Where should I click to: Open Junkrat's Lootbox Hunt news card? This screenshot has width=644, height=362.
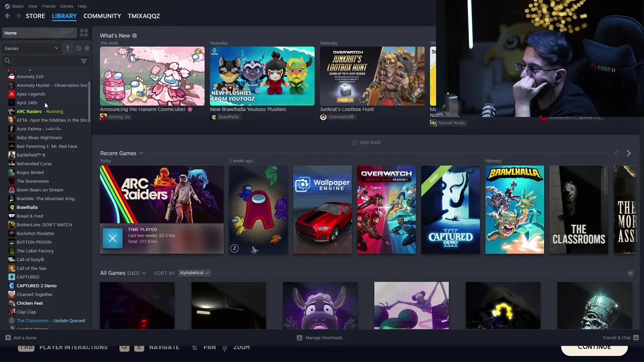tap(372, 76)
